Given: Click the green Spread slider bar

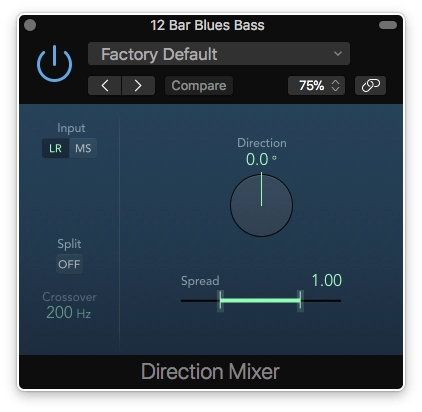Looking at the screenshot, I should pos(260,301).
